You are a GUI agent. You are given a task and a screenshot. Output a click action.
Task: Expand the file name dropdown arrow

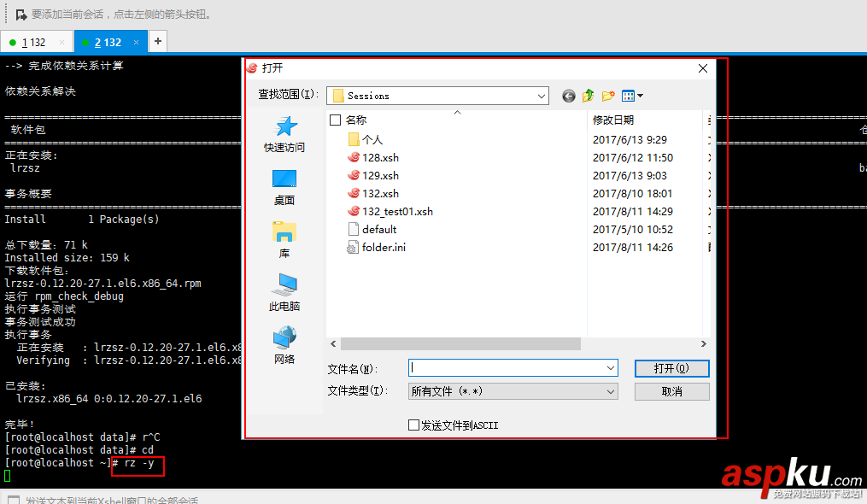pyautogui.click(x=611, y=368)
